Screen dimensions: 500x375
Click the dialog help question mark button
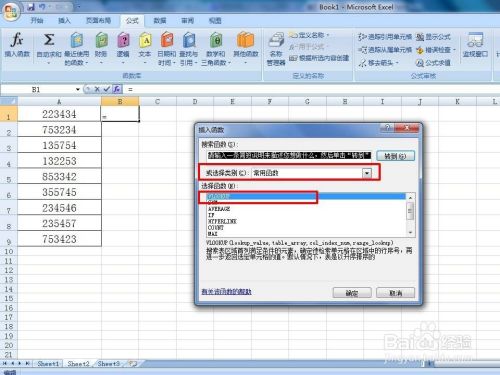coord(387,128)
